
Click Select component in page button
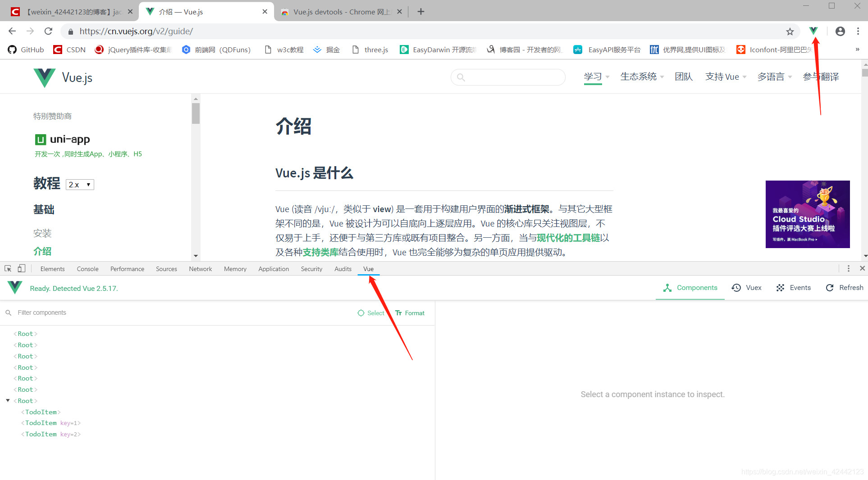click(x=371, y=313)
